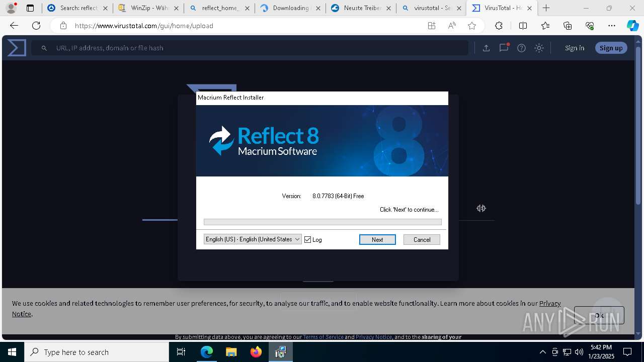Open Edge tab actions menu icon
This screenshot has width=644, height=362.
(x=30, y=8)
